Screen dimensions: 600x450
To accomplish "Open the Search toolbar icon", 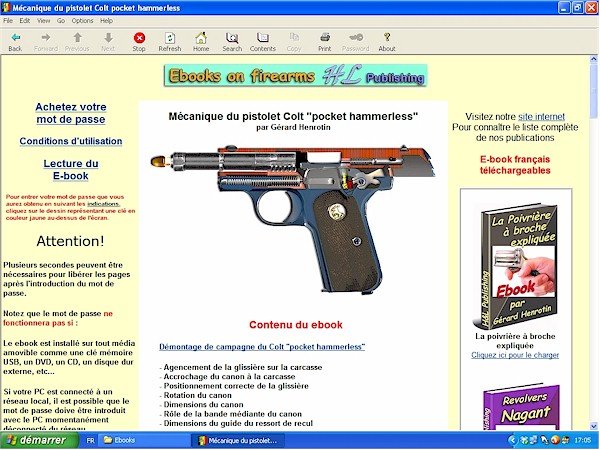I will click(x=232, y=38).
